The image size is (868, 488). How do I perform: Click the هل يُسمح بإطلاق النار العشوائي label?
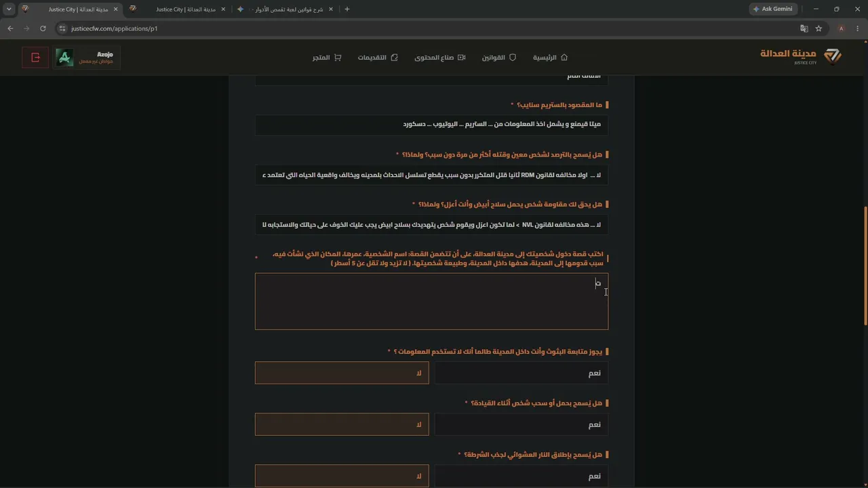tap(533, 455)
